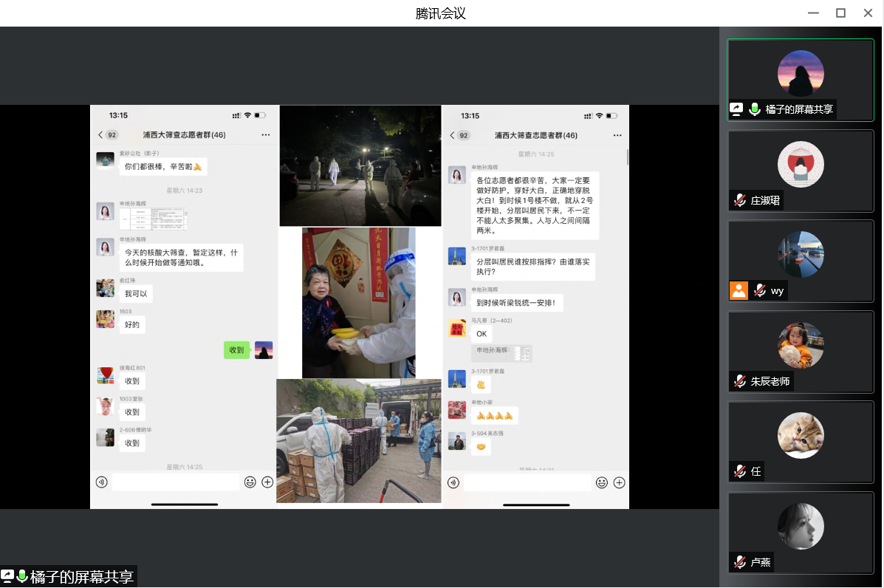
Task: Click 橘子's green microphone icon in participant tile
Action: pos(754,109)
